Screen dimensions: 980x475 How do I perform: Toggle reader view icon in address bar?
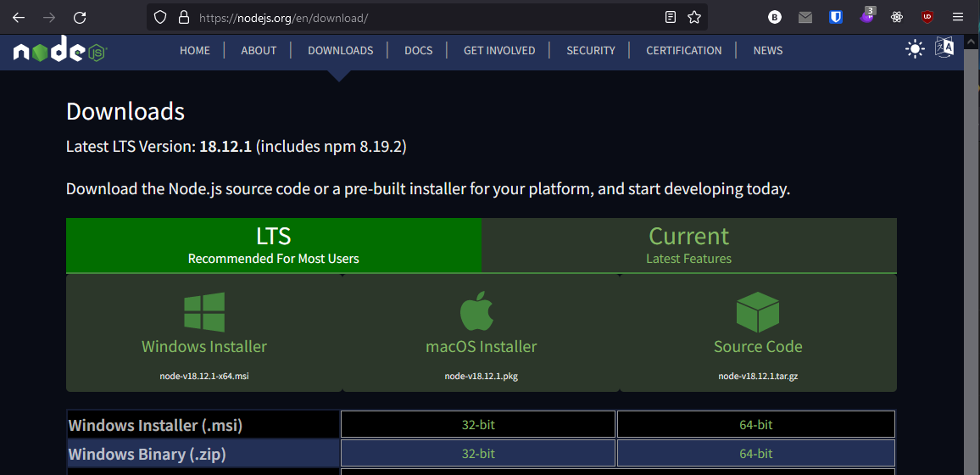pos(671,18)
